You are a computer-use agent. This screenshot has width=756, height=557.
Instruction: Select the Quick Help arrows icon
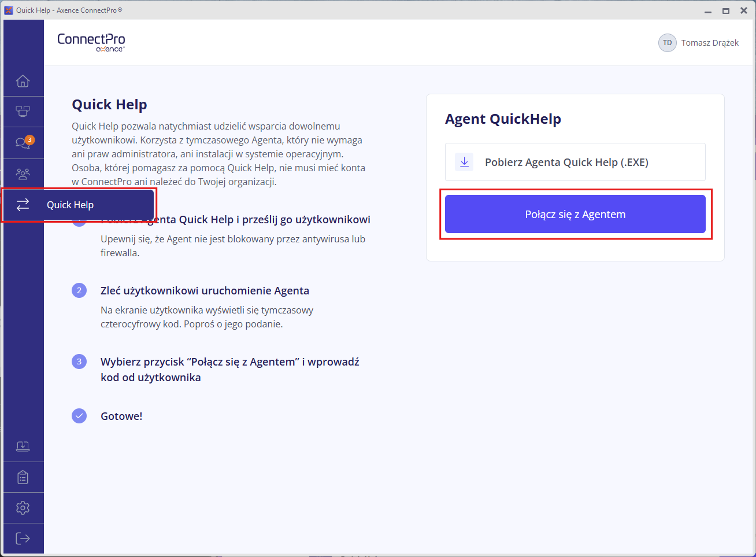tap(23, 205)
